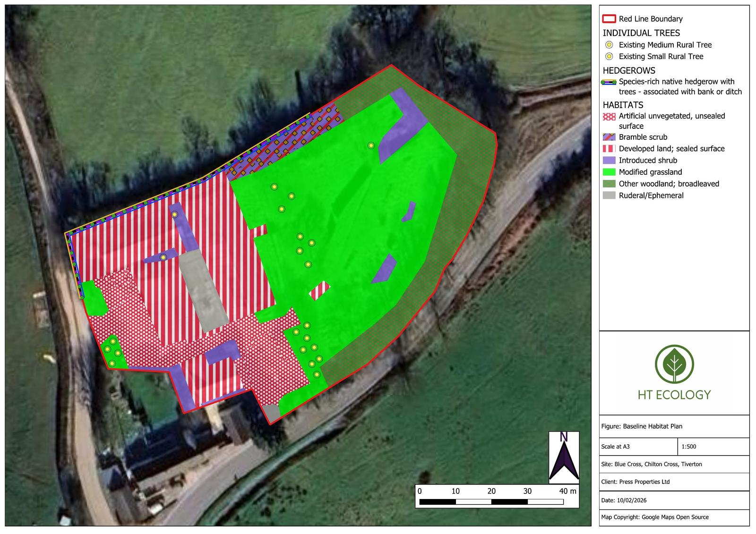The width and height of the screenshot is (756, 534).
Task: Click the HT Ecology leaf logo
Action: click(674, 364)
